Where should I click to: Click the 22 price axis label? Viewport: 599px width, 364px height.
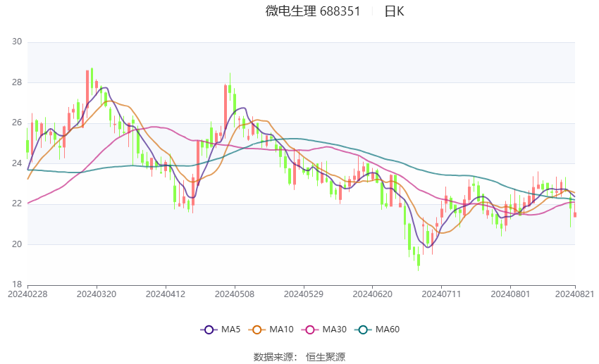click(x=17, y=203)
